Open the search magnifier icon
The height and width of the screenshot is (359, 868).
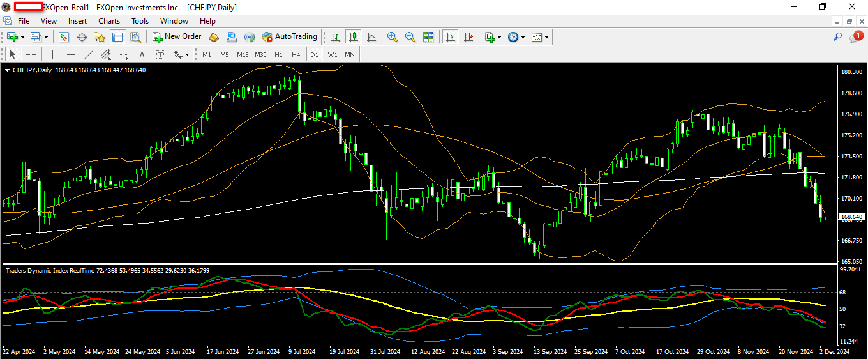[838, 37]
